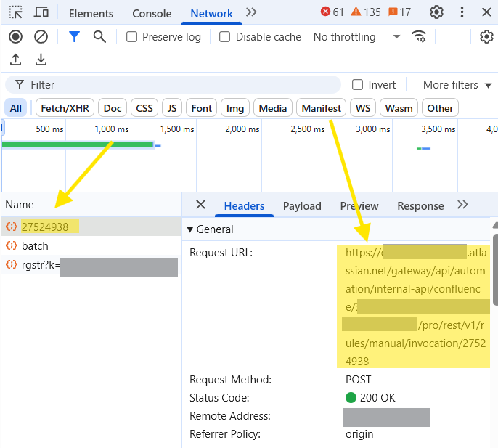
Task: Open the Payload details tab
Action: click(302, 206)
